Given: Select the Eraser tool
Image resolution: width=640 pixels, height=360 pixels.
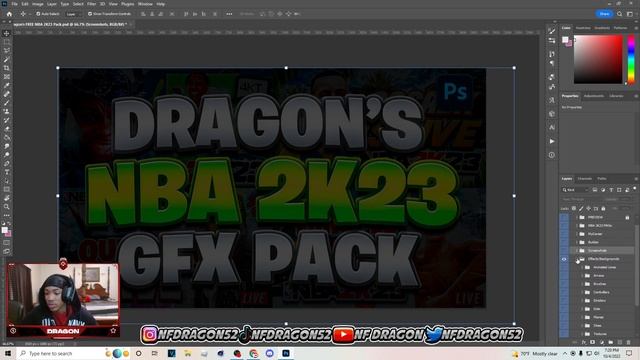Looking at the screenshot, I should coord(7,129).
